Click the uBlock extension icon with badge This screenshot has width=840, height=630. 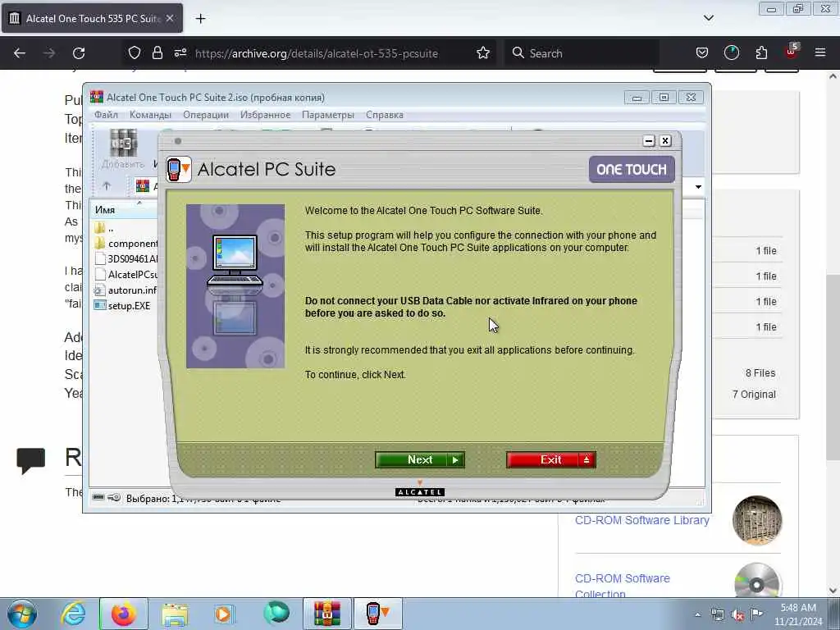792,52
